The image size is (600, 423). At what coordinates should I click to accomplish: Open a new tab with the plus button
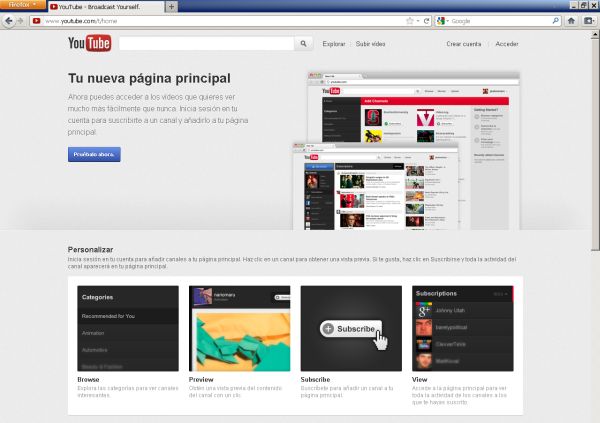[171, 7]
